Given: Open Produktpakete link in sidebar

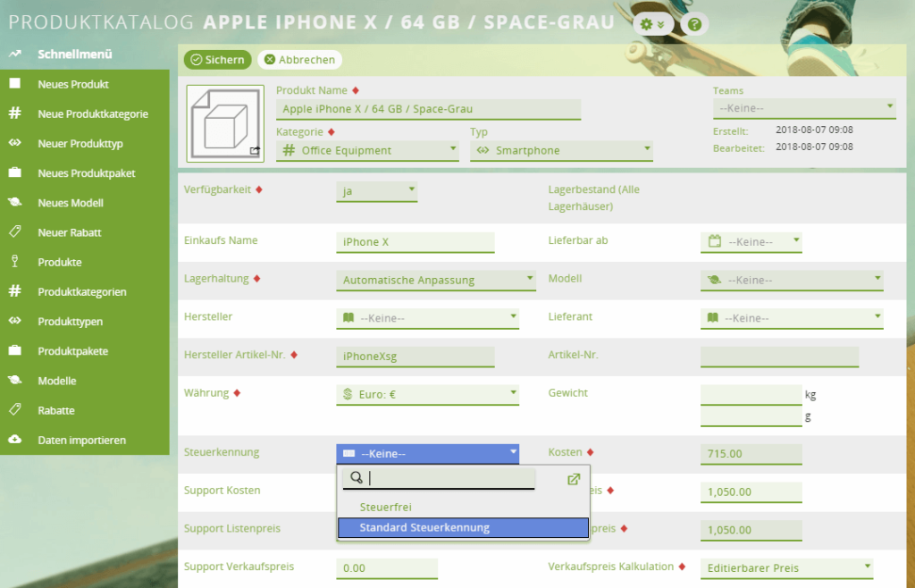Looking at the screenshot, I should [x=73, y=351].
